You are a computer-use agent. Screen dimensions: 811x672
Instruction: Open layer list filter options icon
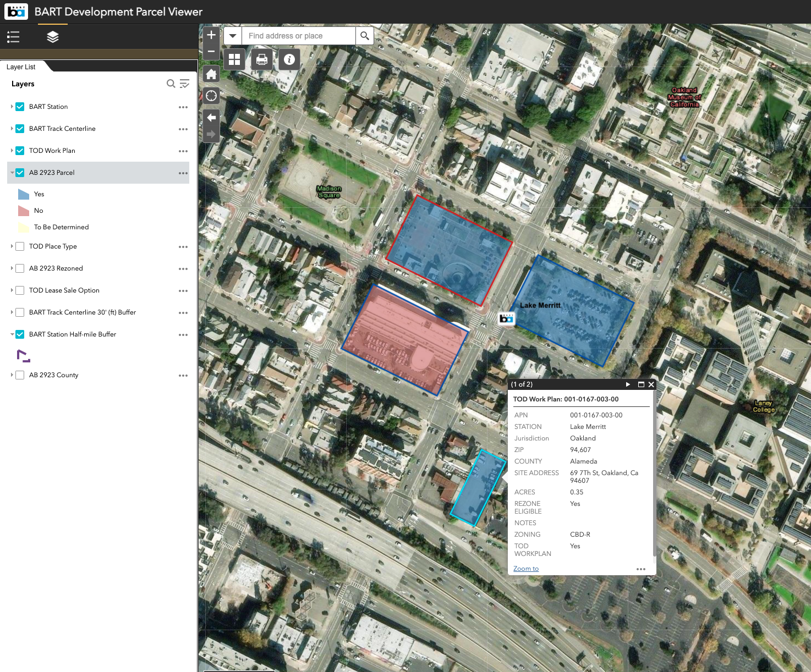point(184,84)
